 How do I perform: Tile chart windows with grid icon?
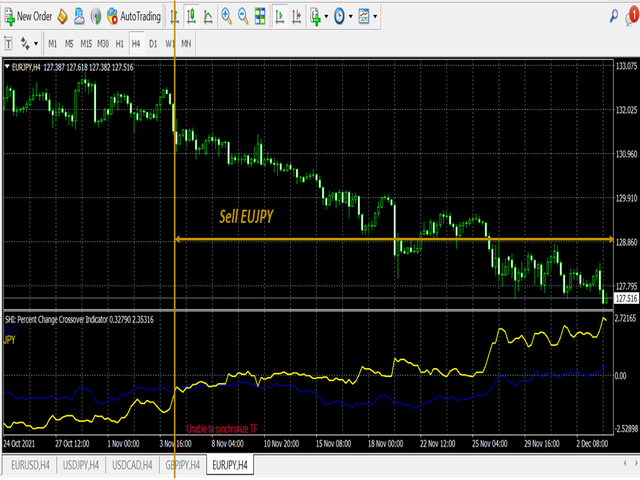coord(260,16)
